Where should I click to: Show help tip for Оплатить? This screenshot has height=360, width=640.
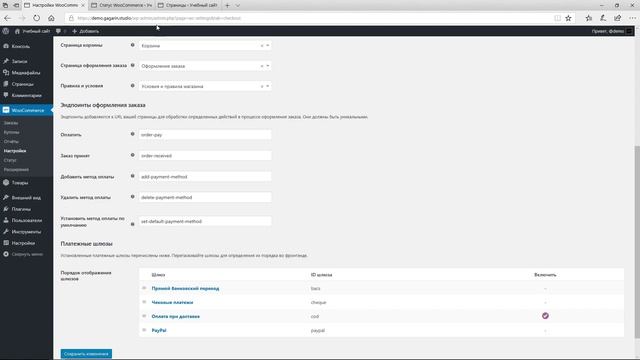coord(132,134)
